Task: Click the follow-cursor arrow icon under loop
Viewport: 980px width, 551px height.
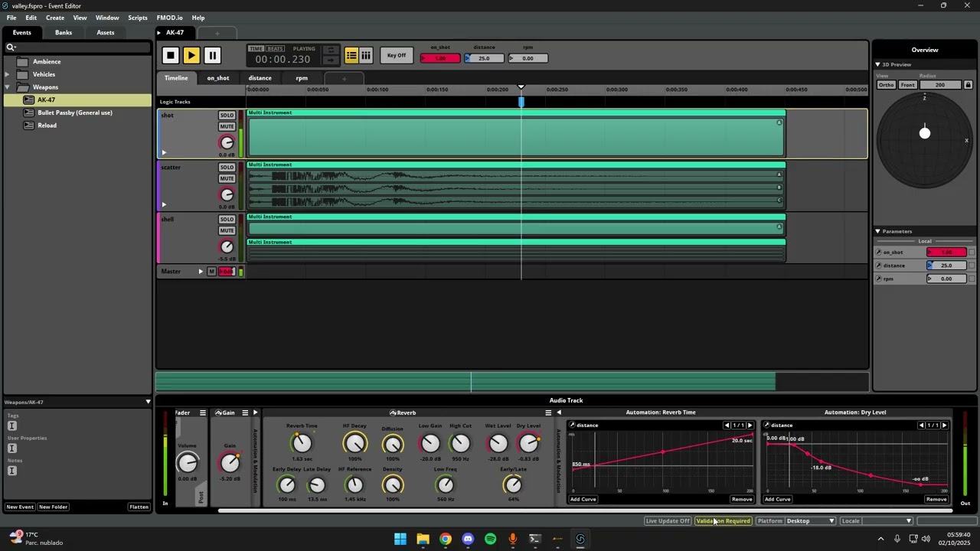Action: coord(331,60)
